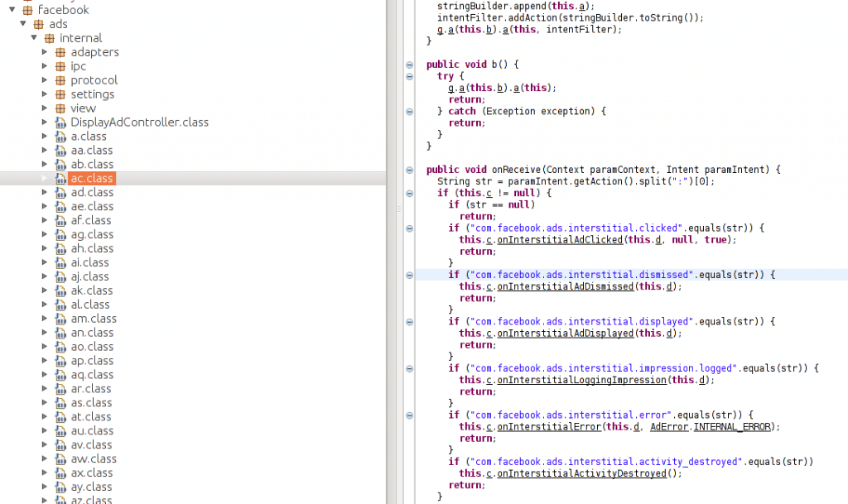Follow the AdError class link

point(669,427)
